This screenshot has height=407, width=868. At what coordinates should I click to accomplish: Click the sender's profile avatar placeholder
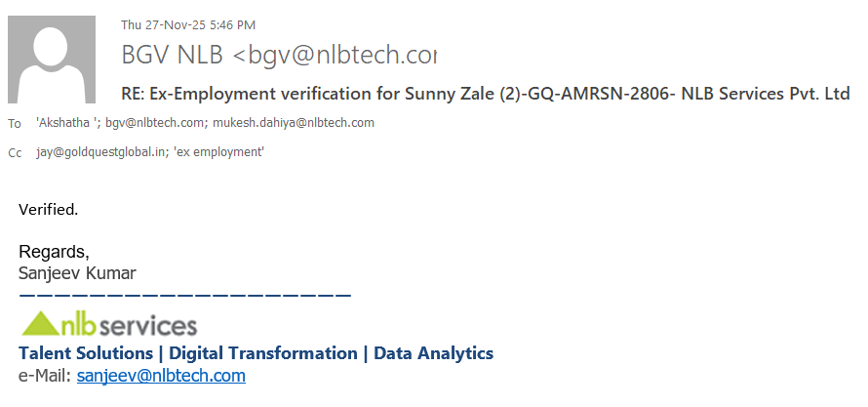pos(52,60)
